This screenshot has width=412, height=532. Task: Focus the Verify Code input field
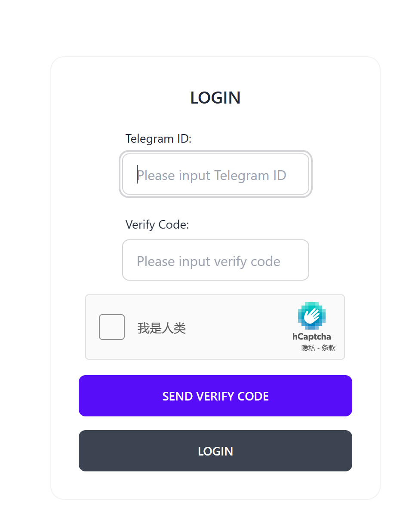tap(215, 260)
